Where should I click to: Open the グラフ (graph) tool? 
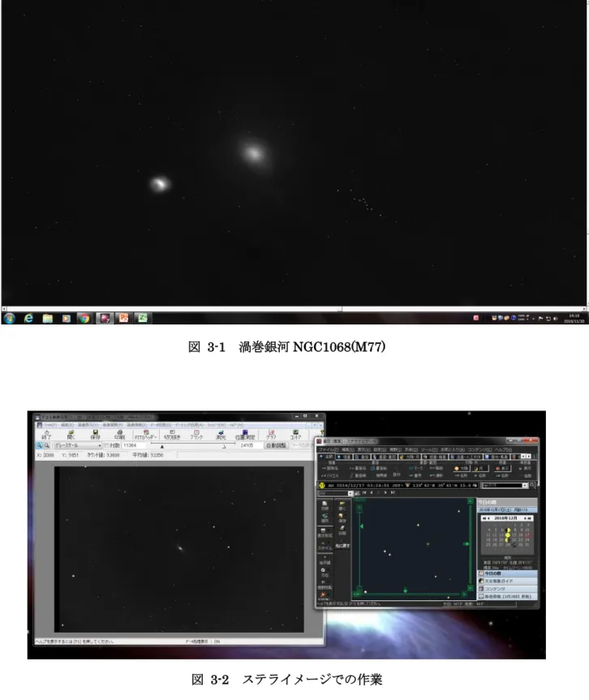click(x=271, y=435)
